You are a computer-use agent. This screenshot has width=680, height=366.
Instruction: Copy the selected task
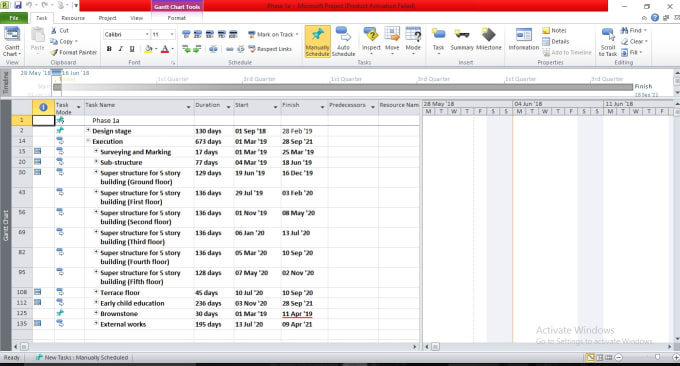tap(63, 41)
